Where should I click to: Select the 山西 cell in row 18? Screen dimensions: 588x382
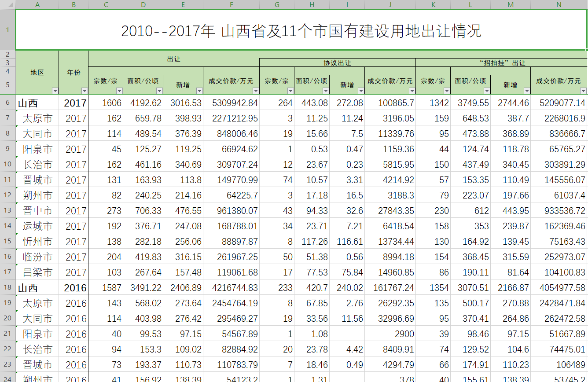coord(37,288)
